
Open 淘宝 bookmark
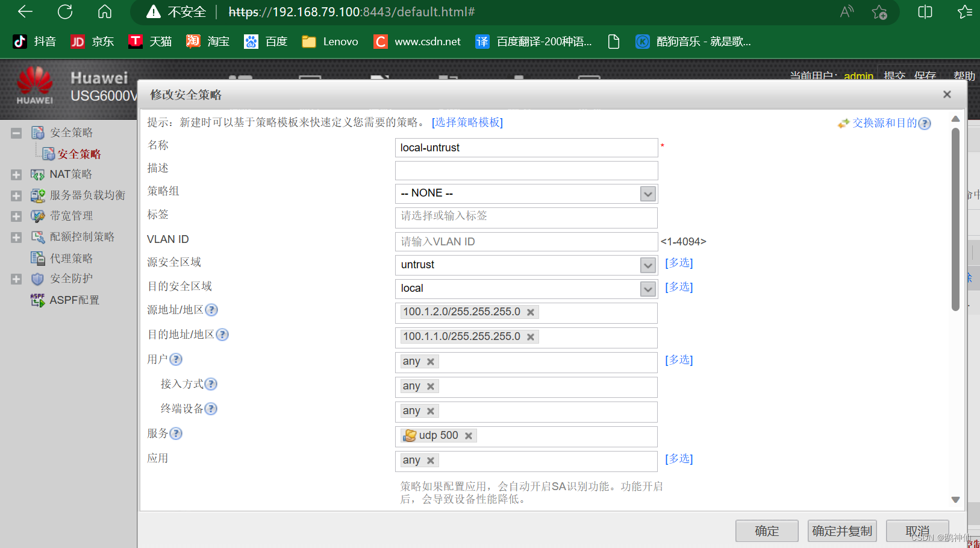(208, 42)
